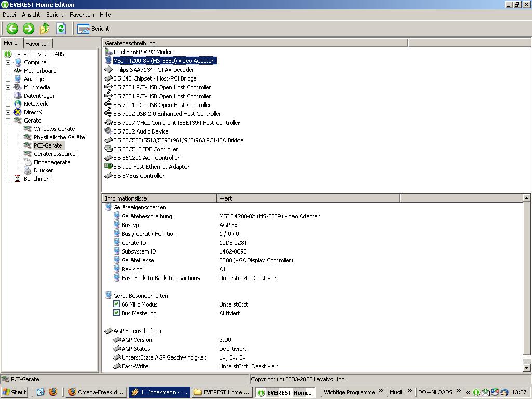Click the Intel 536EP V.92 Modem icon
Viewport: 532px width, 399px height.
[x=109, y=52]
